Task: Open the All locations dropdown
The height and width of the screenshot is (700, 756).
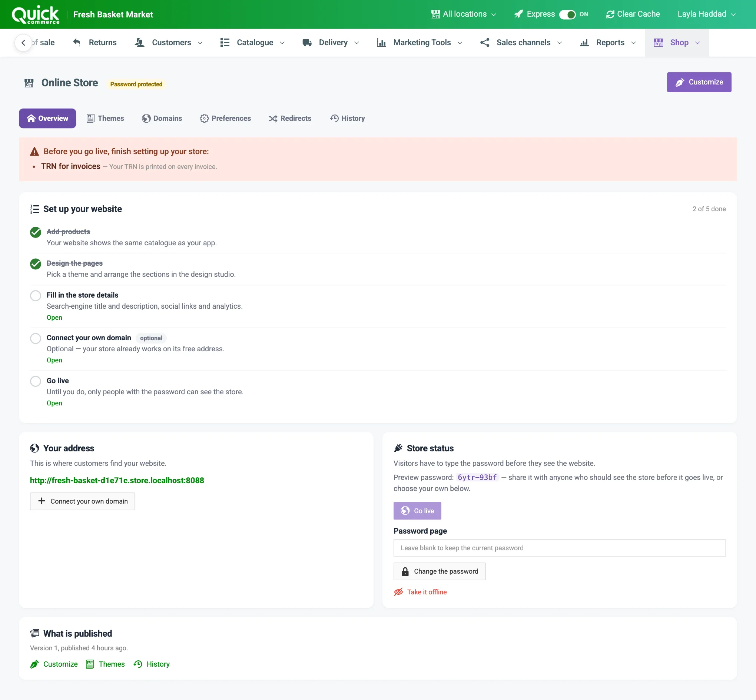Action: 464,14
